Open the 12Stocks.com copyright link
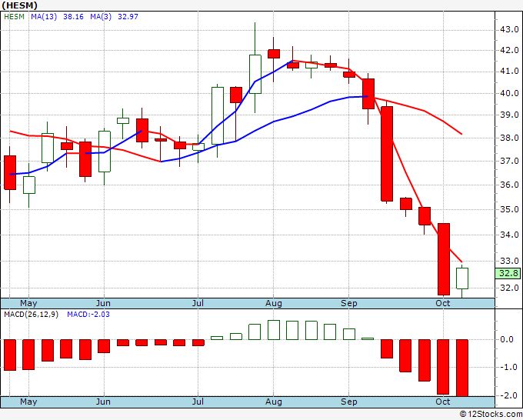 click(x=491, y=415)
